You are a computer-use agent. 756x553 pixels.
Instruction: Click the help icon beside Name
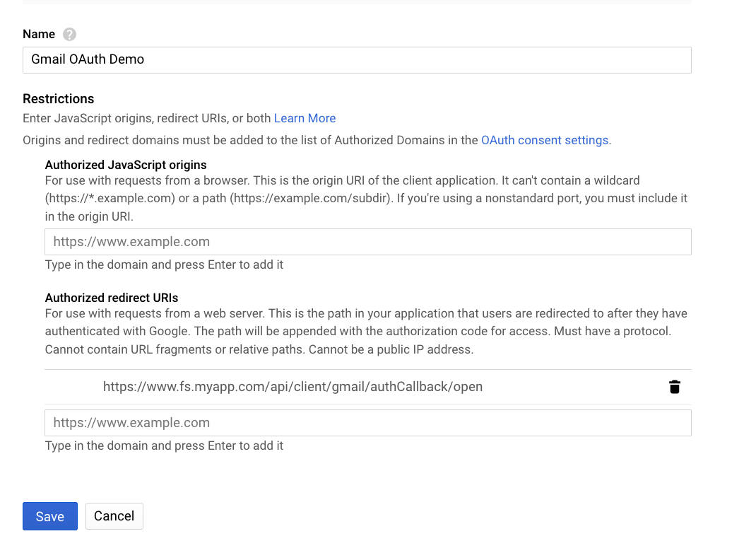pos(69,35)
